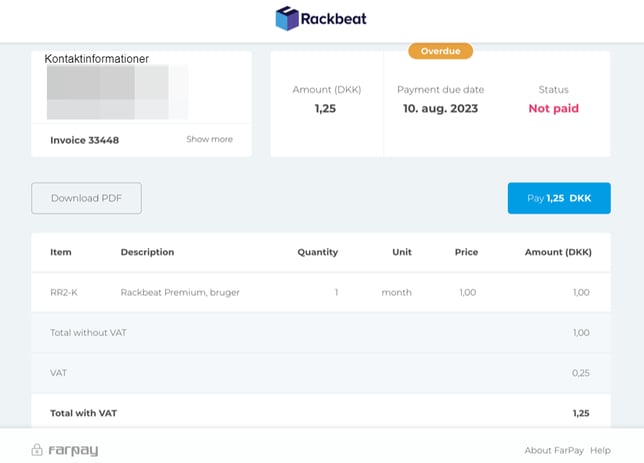Click the Description column header
The image size is (644, 463).
[147, 252]
